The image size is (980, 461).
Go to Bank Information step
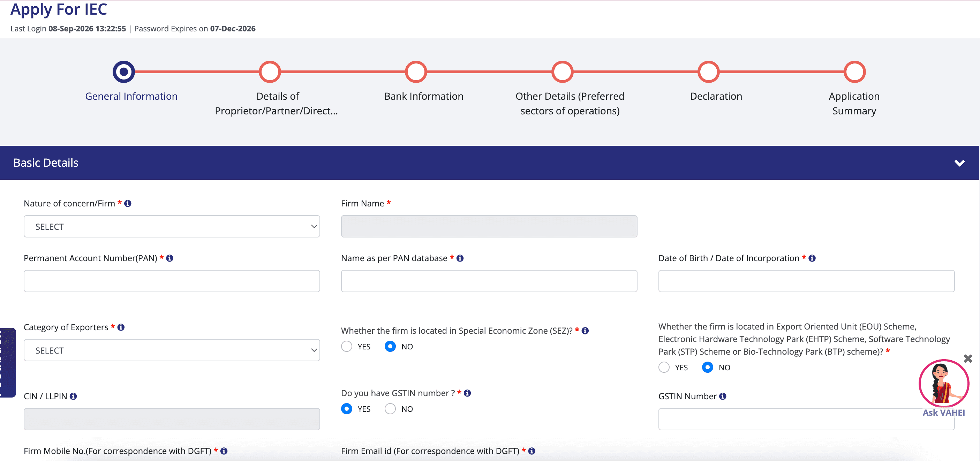[x=416, y=72]
